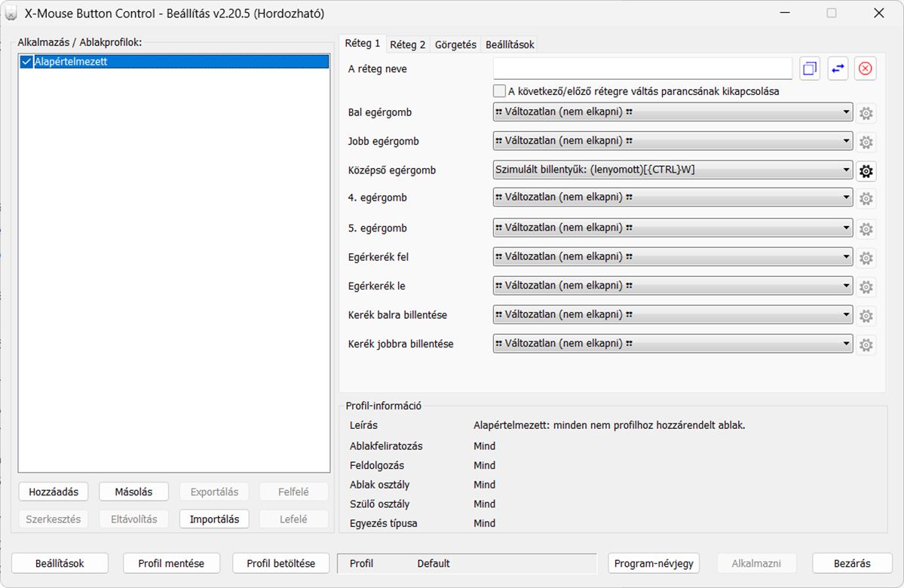Click the Ablakfeliratozás label

click(386, 446)
